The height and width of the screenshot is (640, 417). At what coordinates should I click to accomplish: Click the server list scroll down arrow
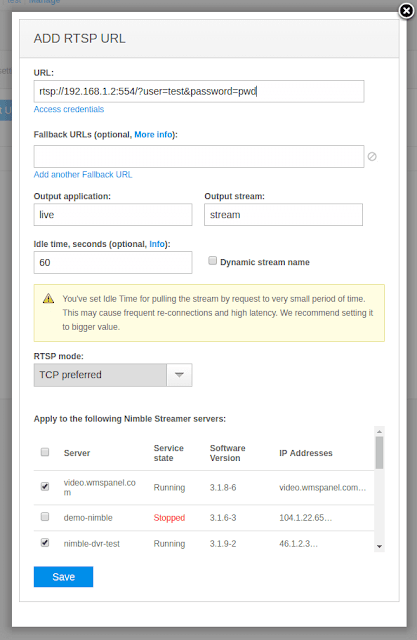(379, 547)
